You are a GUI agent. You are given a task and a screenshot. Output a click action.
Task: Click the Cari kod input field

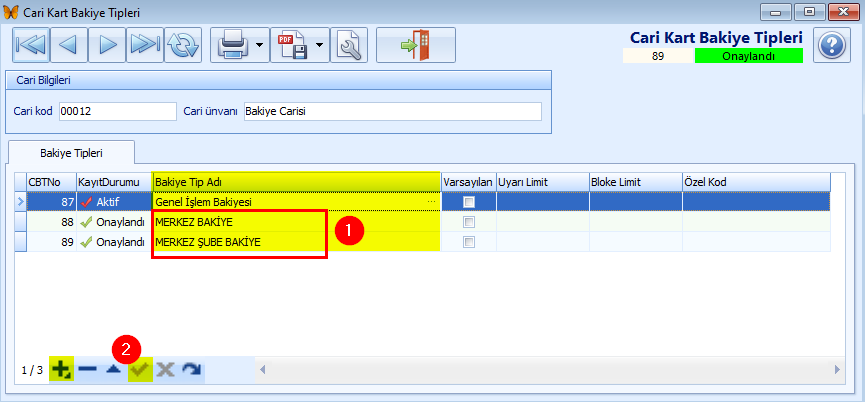tap(117, 111)
